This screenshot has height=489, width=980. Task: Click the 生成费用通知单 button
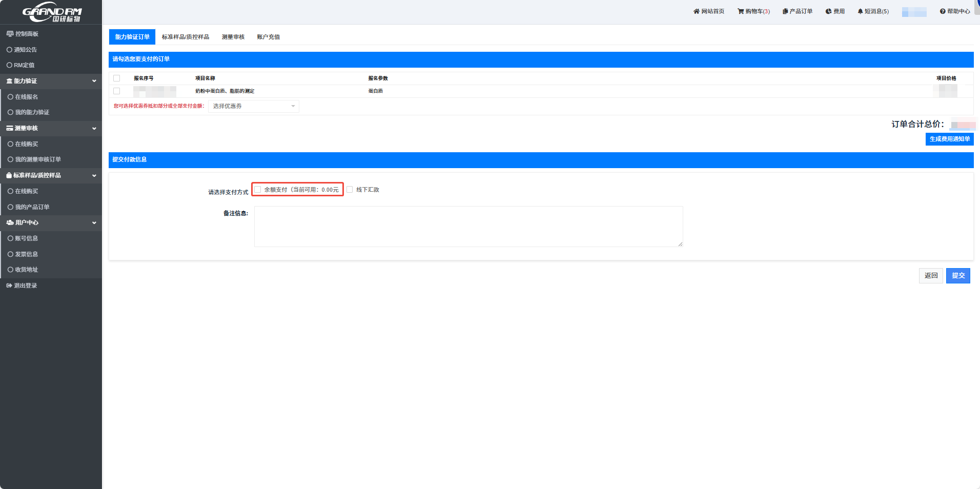pos(949,139)
